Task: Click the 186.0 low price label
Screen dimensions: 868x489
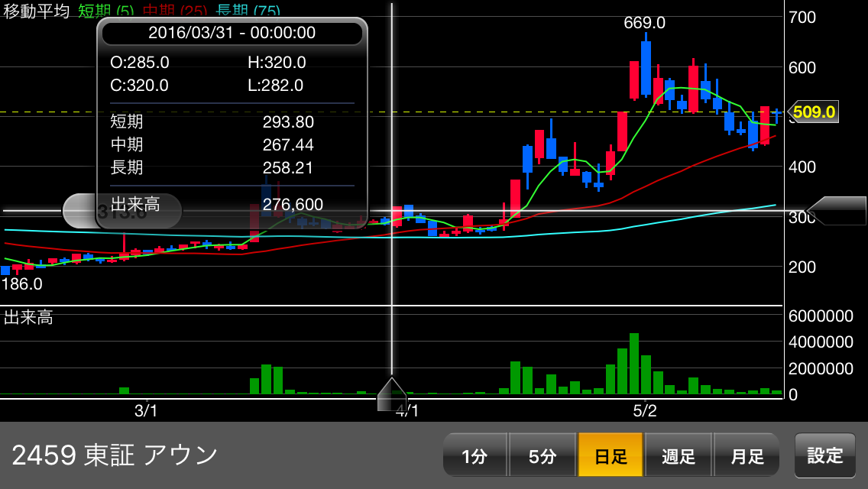Action: [21, 284]
